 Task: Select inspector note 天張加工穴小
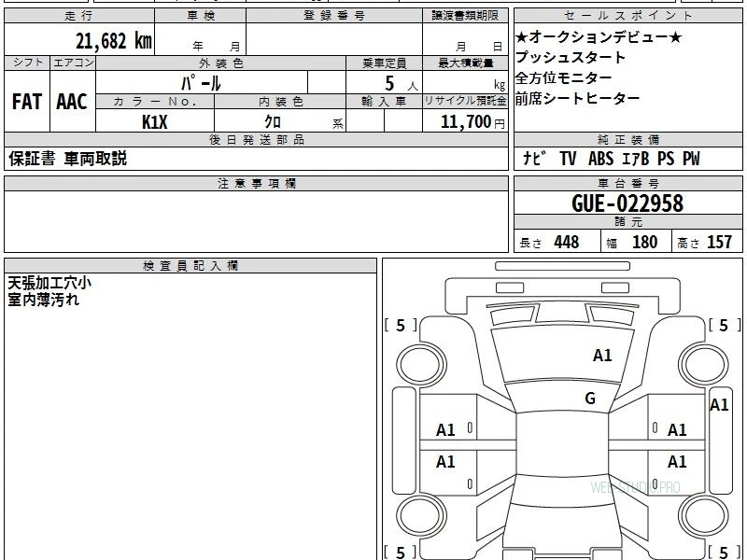click(x=49, y=284)
